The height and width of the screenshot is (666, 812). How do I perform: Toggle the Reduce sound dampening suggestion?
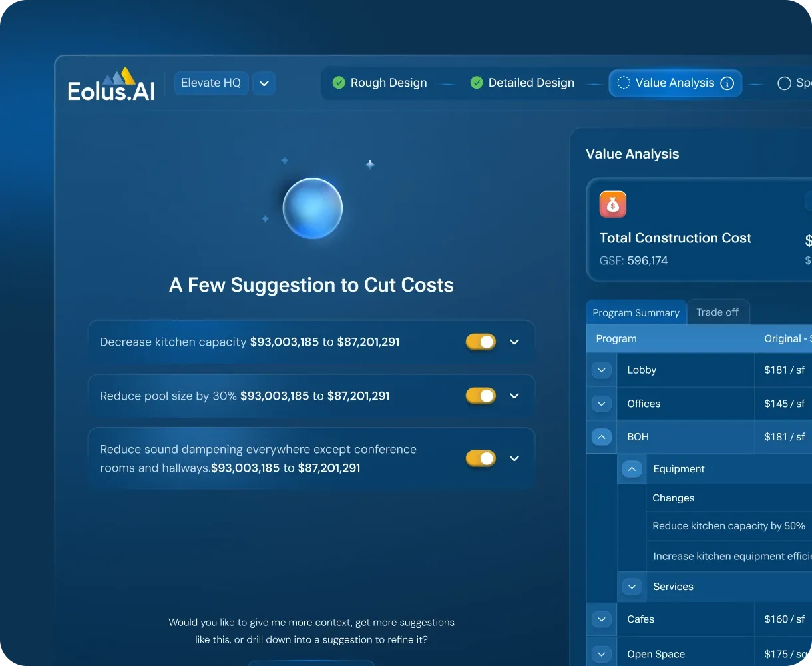481,458
